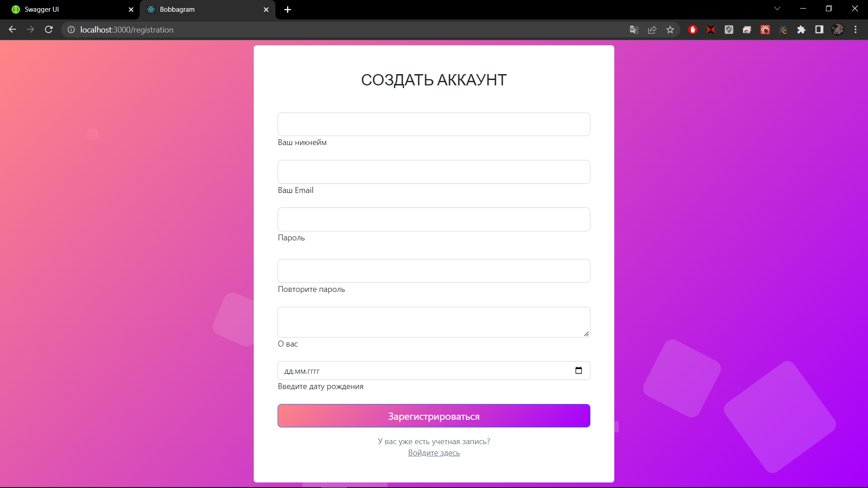Screen dimensions: 868x488
Task: Open the Chrome three-dot menu
Action: 855,30
